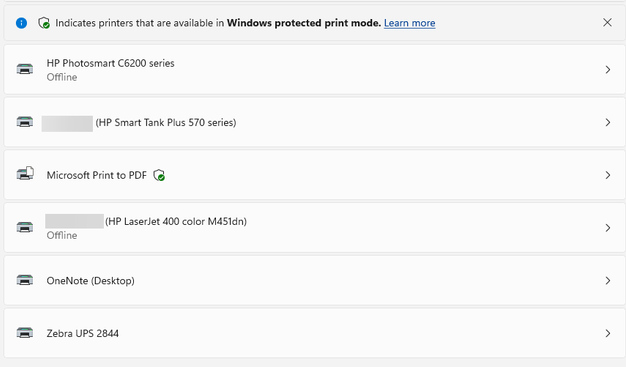Click the Microsoft Print to PDF icon
The width and height of the screenshot is (626, 367).
click(x=25, y=174)
